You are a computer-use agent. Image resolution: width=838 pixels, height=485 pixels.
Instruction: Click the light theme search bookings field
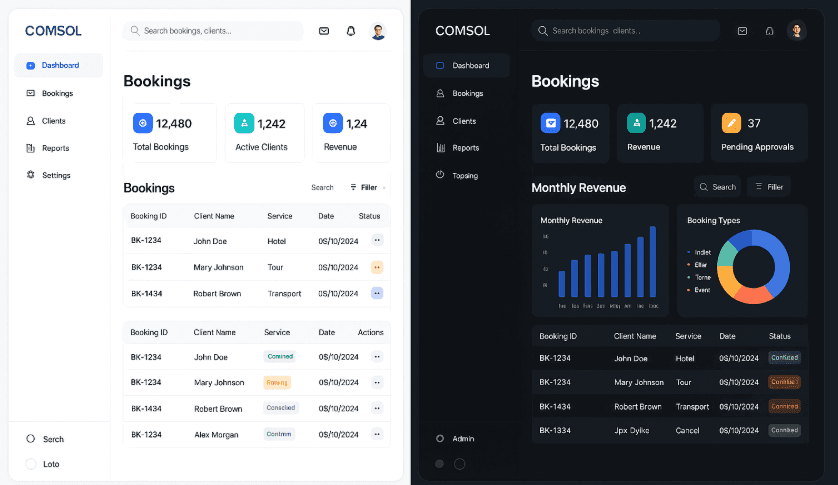[213, 31]
